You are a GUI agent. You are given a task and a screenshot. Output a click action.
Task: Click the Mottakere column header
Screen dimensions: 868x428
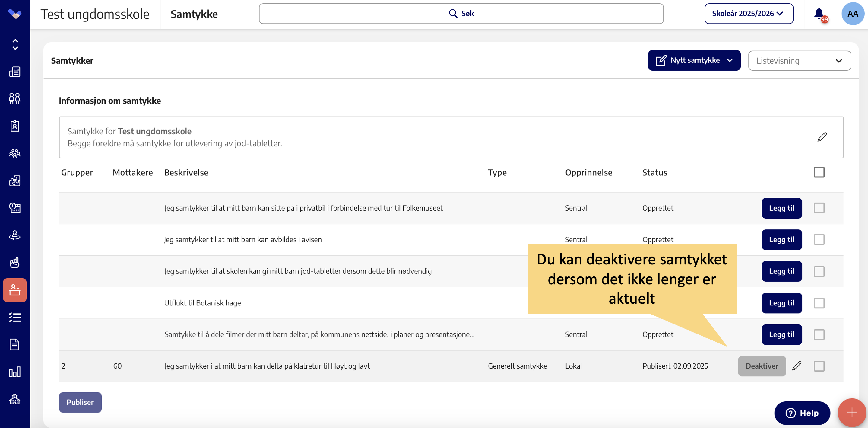click(133, 172)
